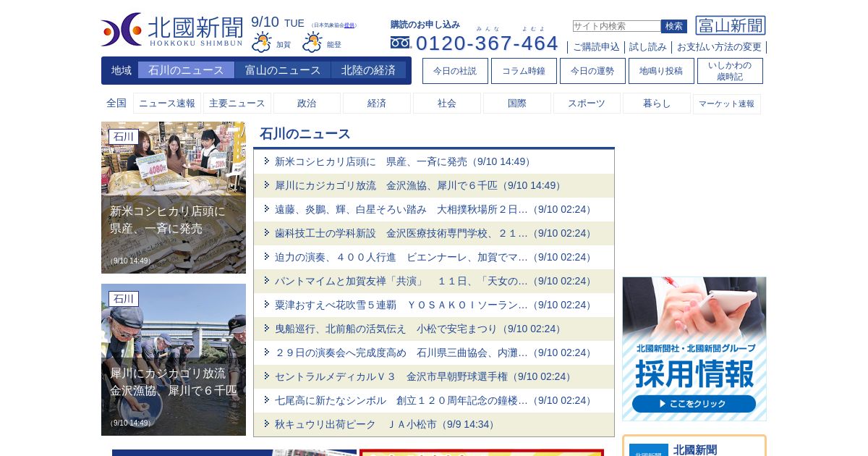Image resolution: width=868 pixels, height=456 pixels.
Task: Go to 社会 category
Action: tap(447, 104)
